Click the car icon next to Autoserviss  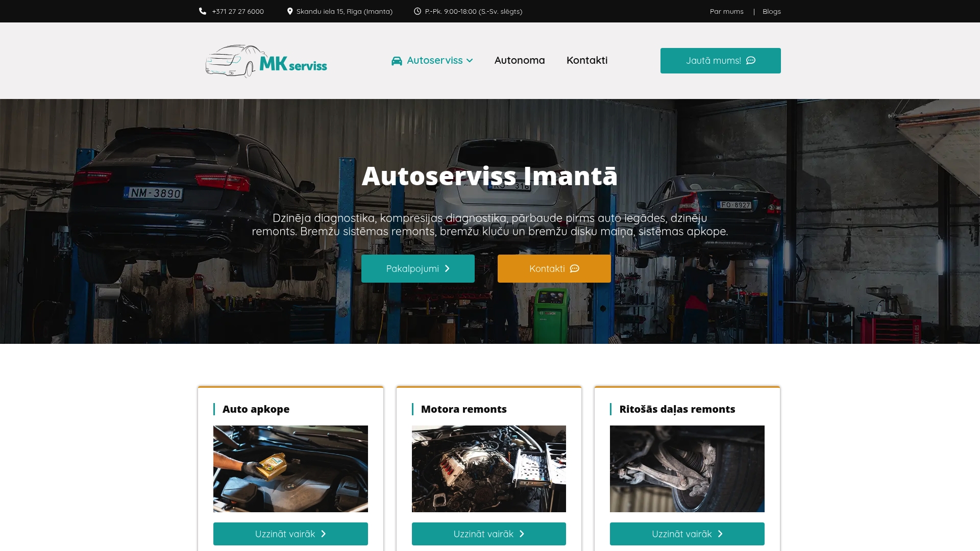pyautogui.click(x=397, y=60)
